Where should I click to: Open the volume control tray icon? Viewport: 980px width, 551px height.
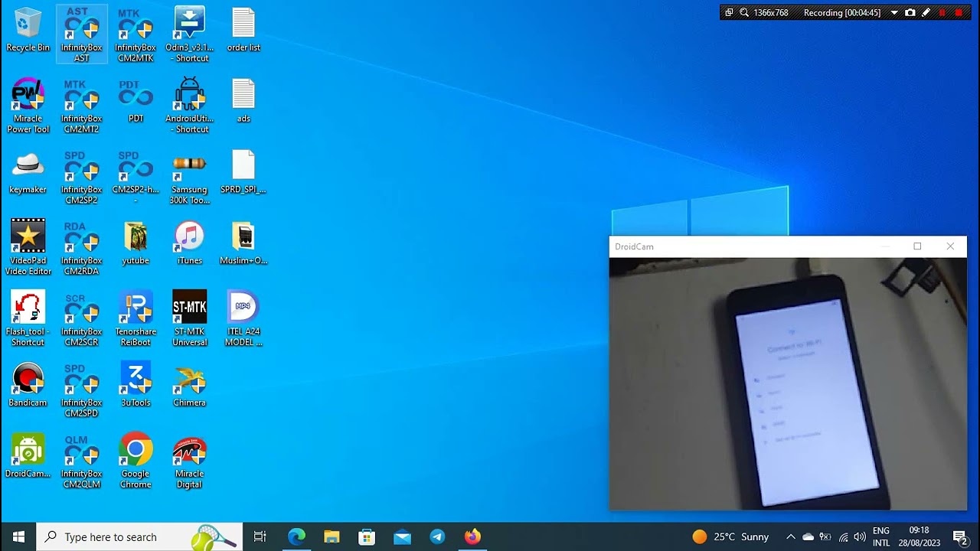(x=860, y=536)
